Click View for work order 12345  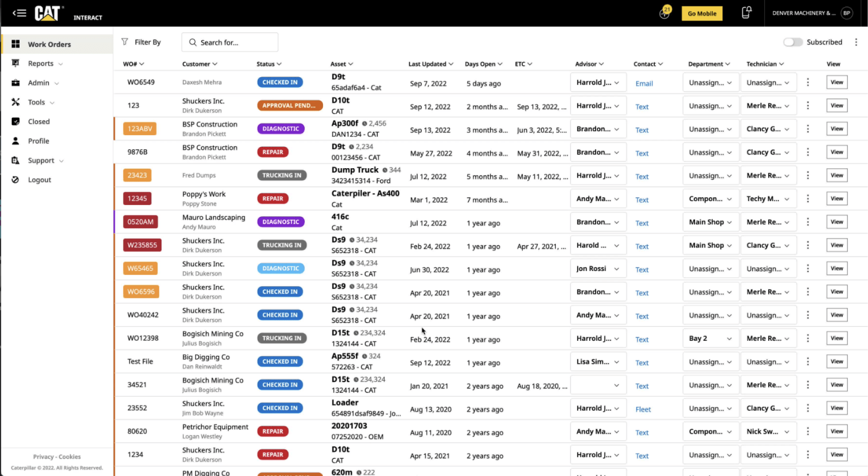(x=837, y=199)
